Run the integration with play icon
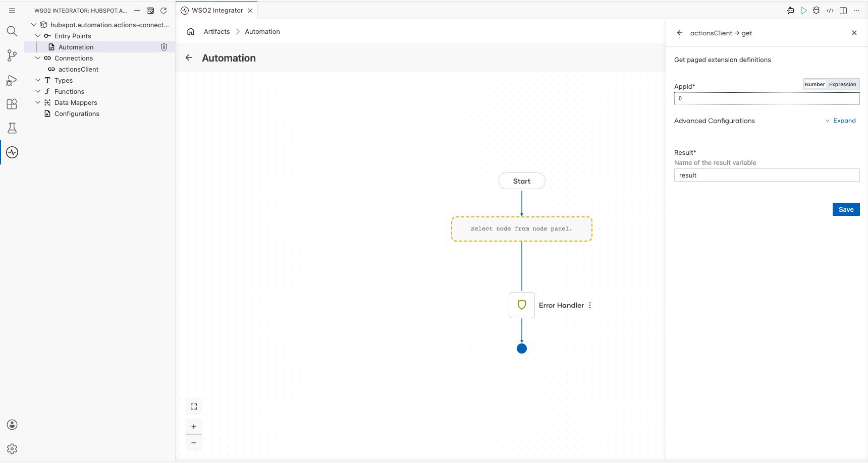Image resolution: width=868 pixels, height=463 pixels. [804, 10]
